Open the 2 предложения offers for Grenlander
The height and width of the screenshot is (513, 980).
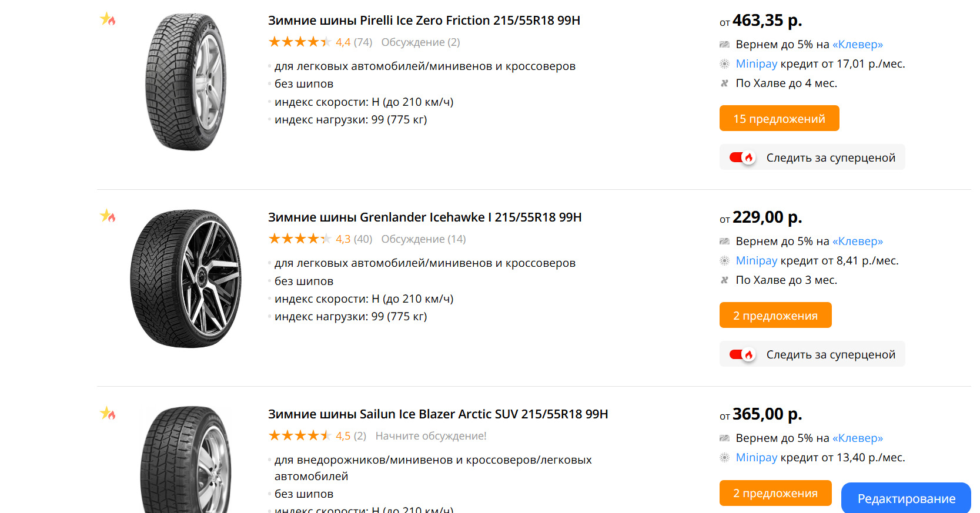pos(775,316)
